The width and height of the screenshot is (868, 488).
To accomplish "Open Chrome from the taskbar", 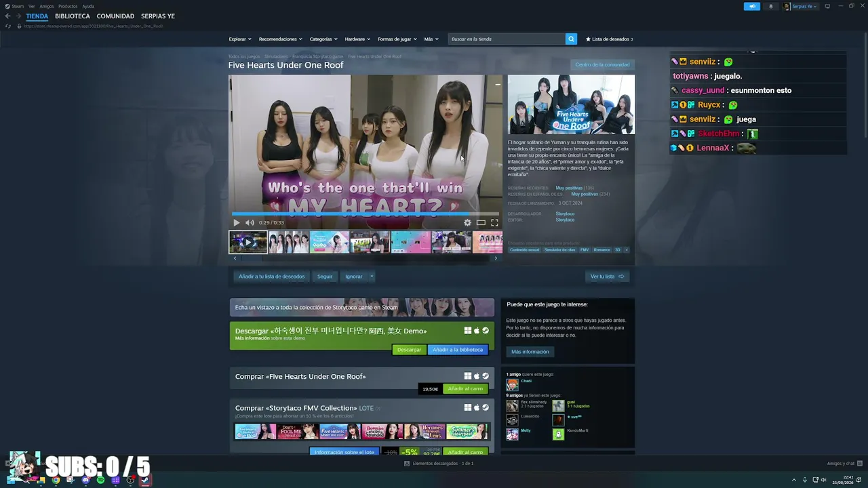I will point(56,480).
